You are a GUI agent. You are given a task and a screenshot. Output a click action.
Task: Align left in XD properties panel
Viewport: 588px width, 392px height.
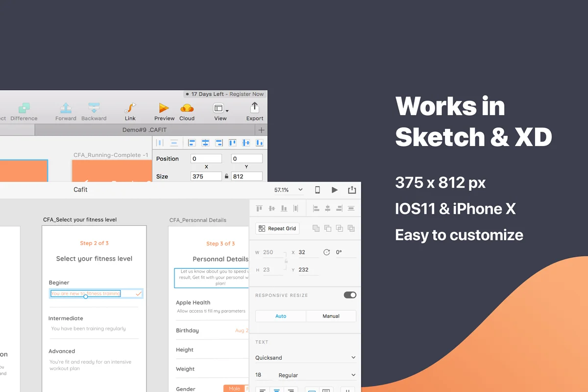[x=316, y=208]
